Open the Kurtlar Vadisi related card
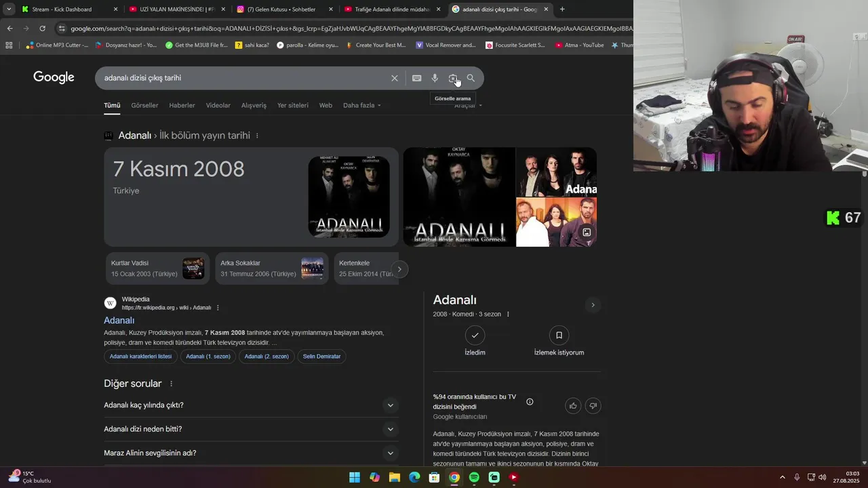This screenshot has width=868, height=488. (157, 268)
